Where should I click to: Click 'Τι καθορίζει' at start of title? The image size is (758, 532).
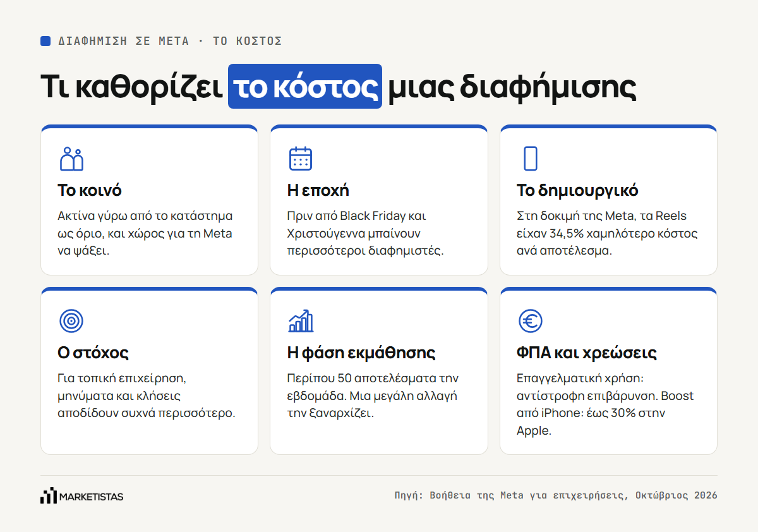pyautogui.click(x=131, y=87)
